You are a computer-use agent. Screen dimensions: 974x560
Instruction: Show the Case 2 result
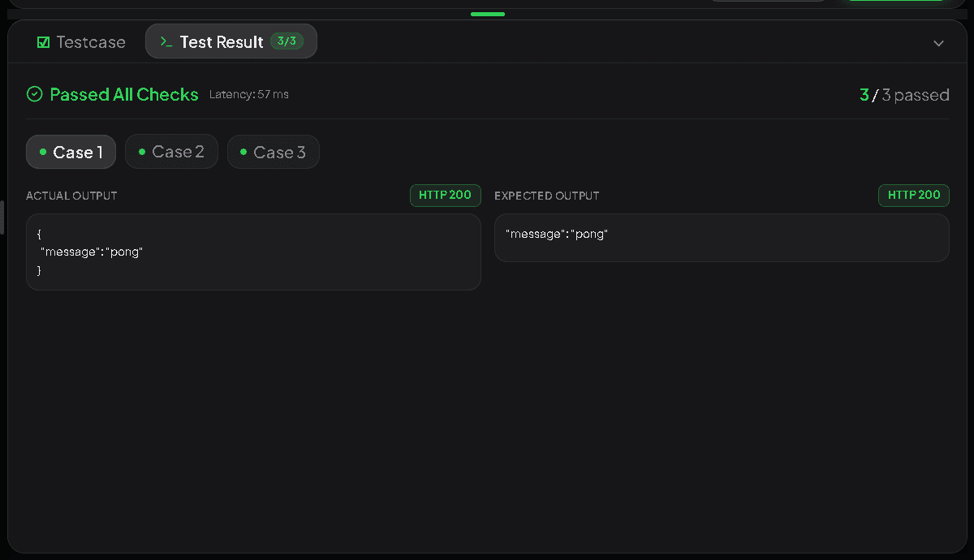pyautogui.click(x=171, y=152)
